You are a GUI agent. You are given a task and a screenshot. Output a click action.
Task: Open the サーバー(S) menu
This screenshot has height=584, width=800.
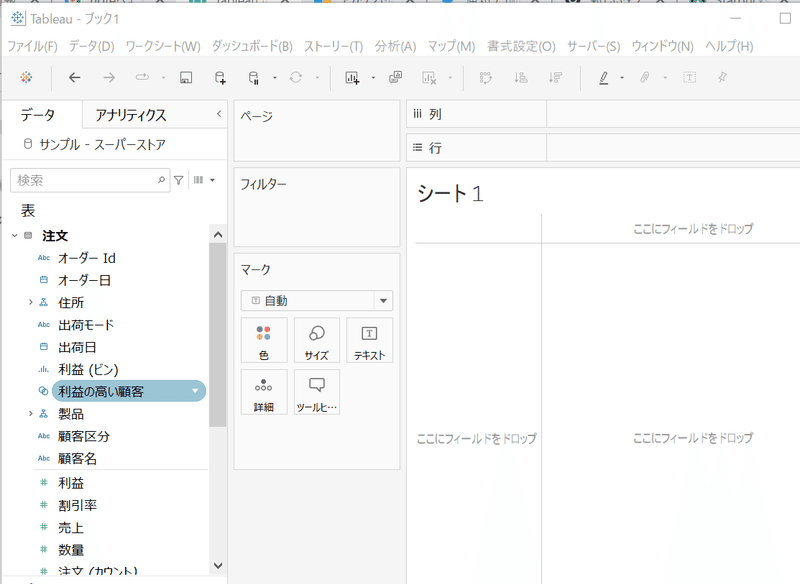(x=594, y=46)
